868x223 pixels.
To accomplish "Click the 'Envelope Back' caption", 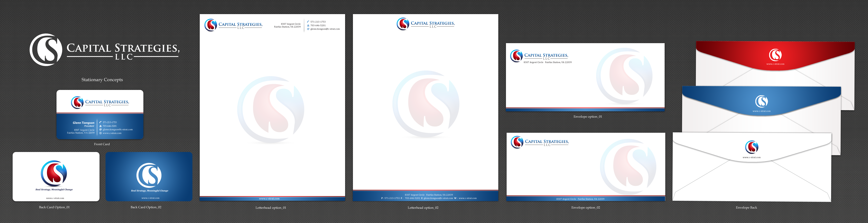I will (746, 208).
